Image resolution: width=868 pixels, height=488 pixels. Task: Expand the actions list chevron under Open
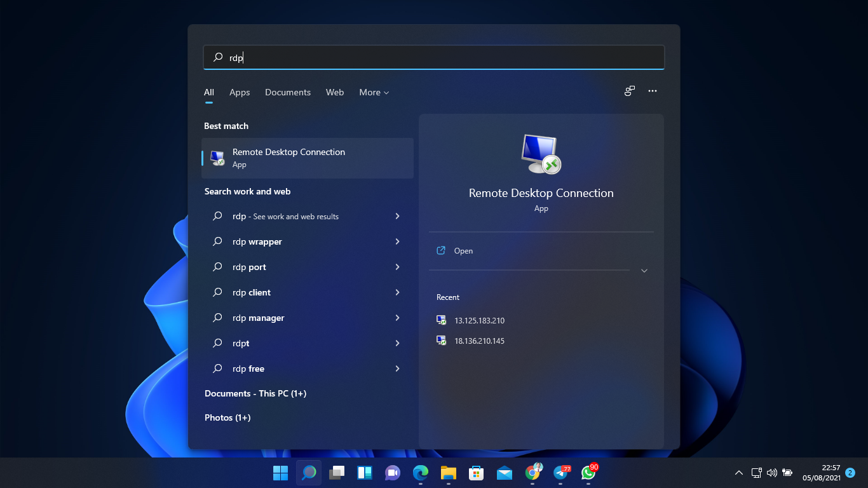coord(644,271)
